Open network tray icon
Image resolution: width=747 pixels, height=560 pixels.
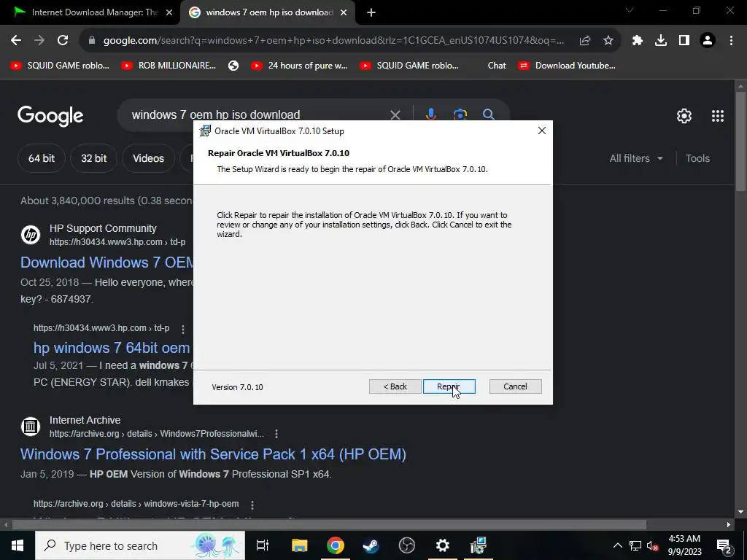pyautogui.click(x=635, y=545)
